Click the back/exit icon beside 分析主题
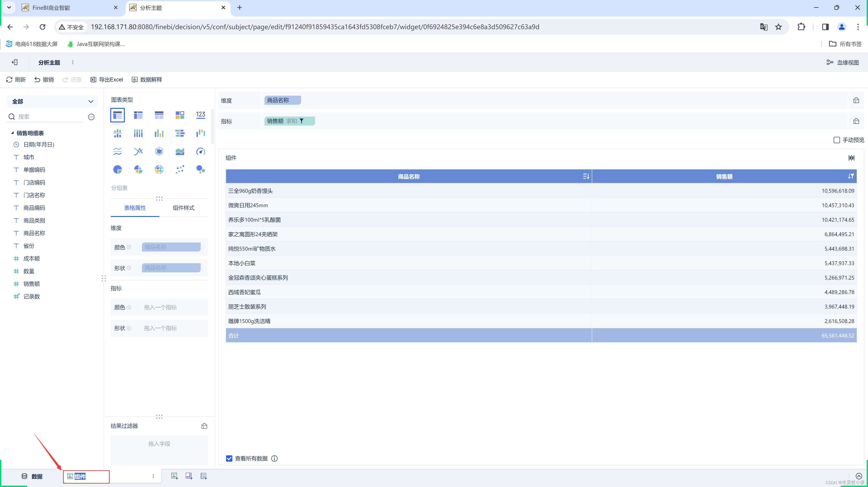Screen dimensions: 868x487 (14, 62)
